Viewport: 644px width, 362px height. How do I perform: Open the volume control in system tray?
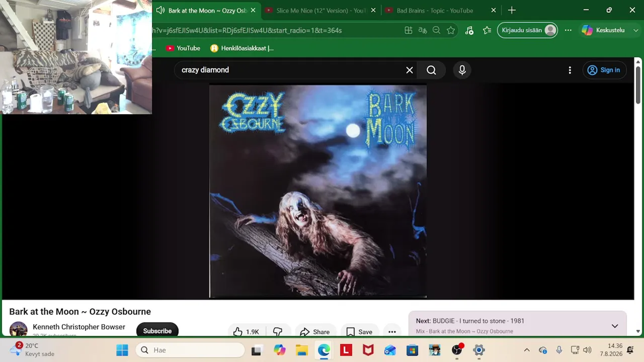coord(587,350)
